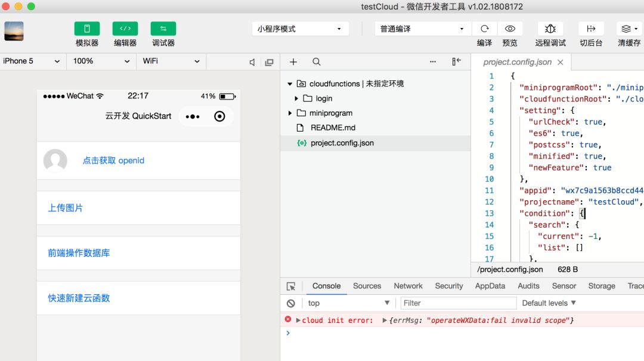Screen dimensions: 644x361
Task: Collapse the file tree panel icon
Action: [456, 61]
